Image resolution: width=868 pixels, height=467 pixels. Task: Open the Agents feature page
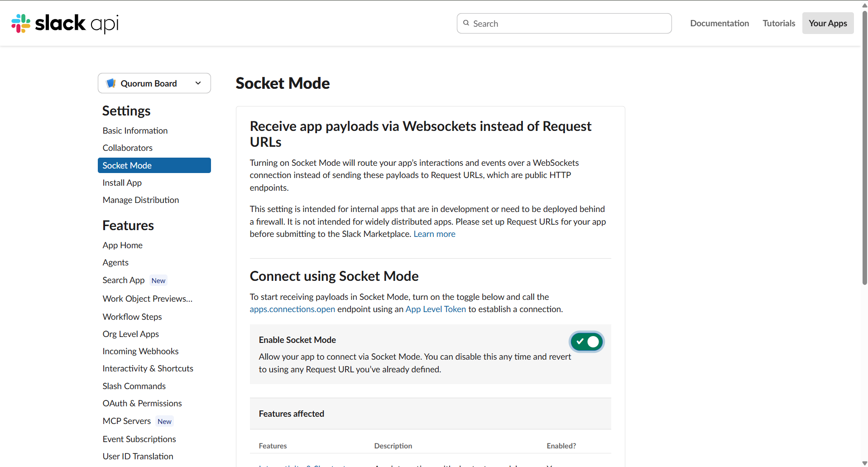115,262
